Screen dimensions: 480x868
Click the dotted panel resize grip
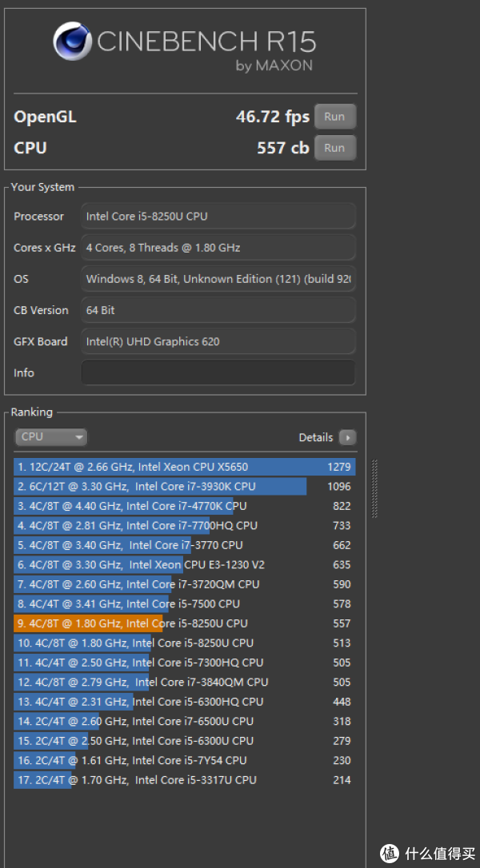[x=374, y=488]
